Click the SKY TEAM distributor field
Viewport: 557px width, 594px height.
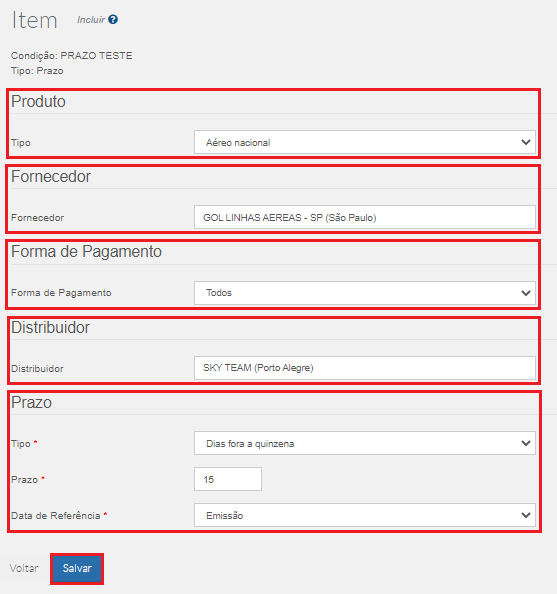click(x=365, y=368)
